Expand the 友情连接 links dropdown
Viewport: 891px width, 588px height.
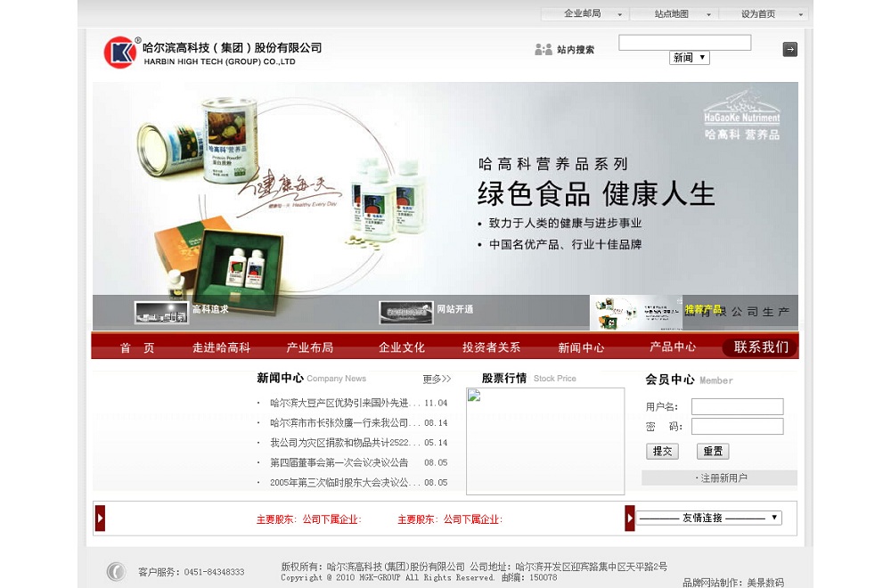[708, 518]
